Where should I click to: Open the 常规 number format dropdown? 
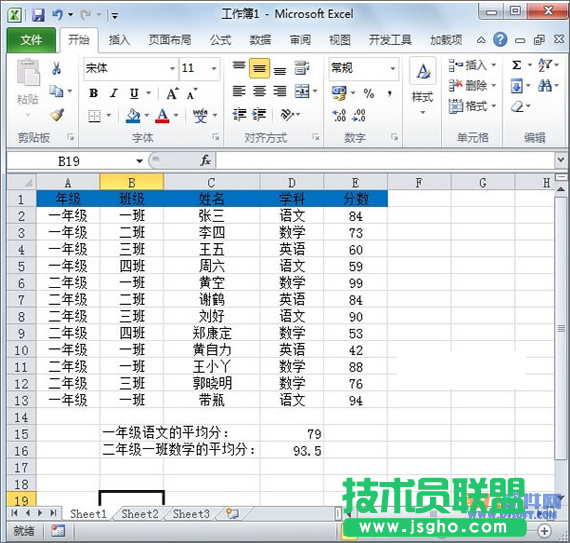pos(393,68)
